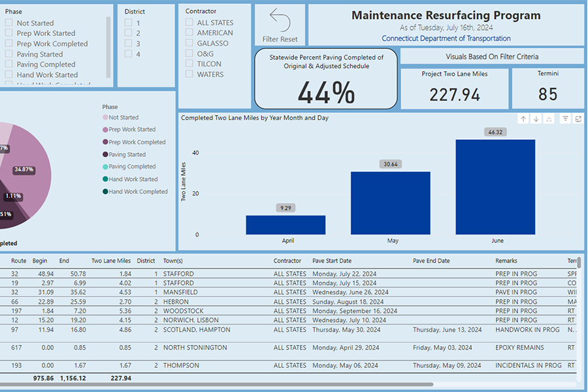Select District 4 checkbox

(128, 54)
